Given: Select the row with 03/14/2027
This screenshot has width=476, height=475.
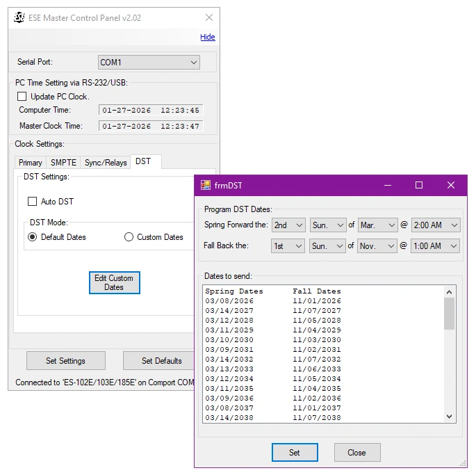Looking at the screenshot, I should tap(323, 311).
